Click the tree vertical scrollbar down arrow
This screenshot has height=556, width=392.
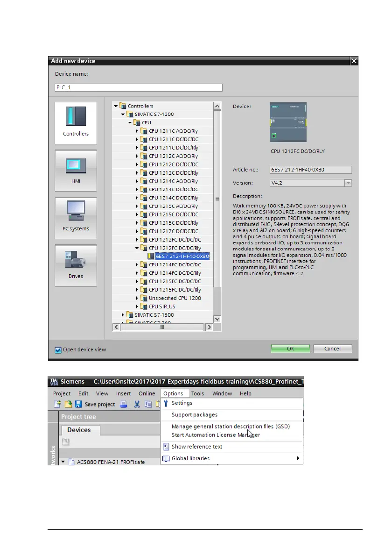[x=217, y=319]
